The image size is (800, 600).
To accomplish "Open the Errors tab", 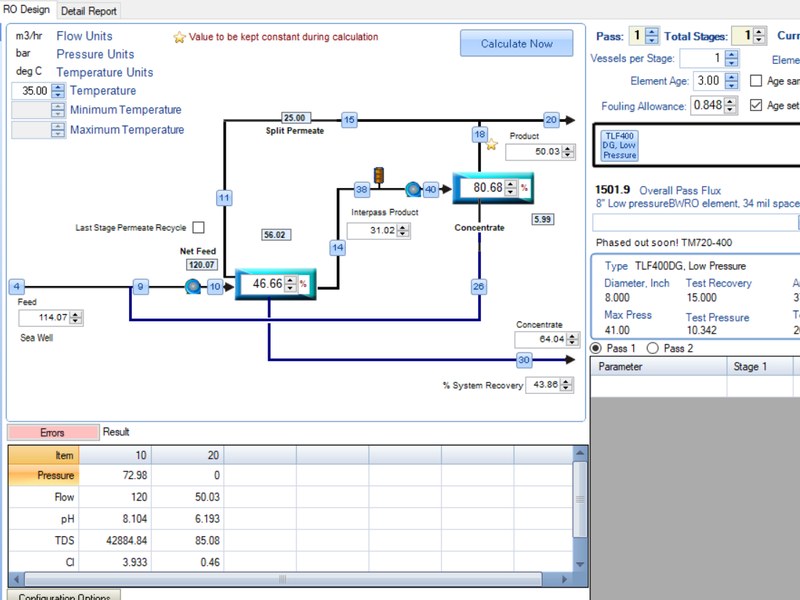I will click(53, 433).
